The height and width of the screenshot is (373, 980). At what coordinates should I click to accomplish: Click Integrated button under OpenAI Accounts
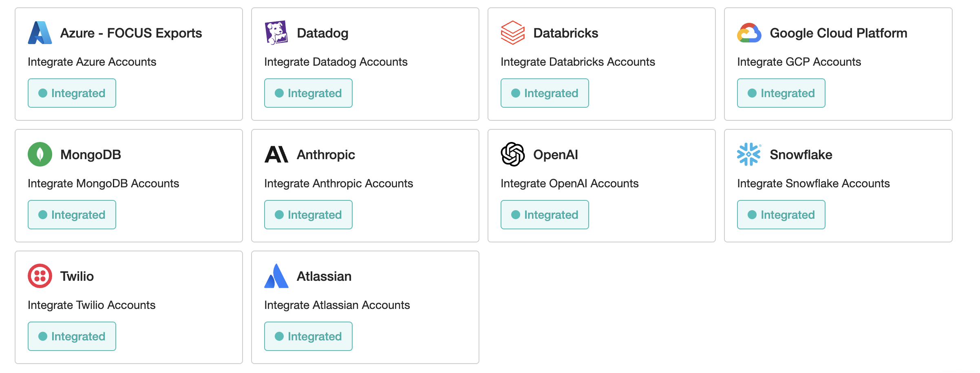pos(545,215)
